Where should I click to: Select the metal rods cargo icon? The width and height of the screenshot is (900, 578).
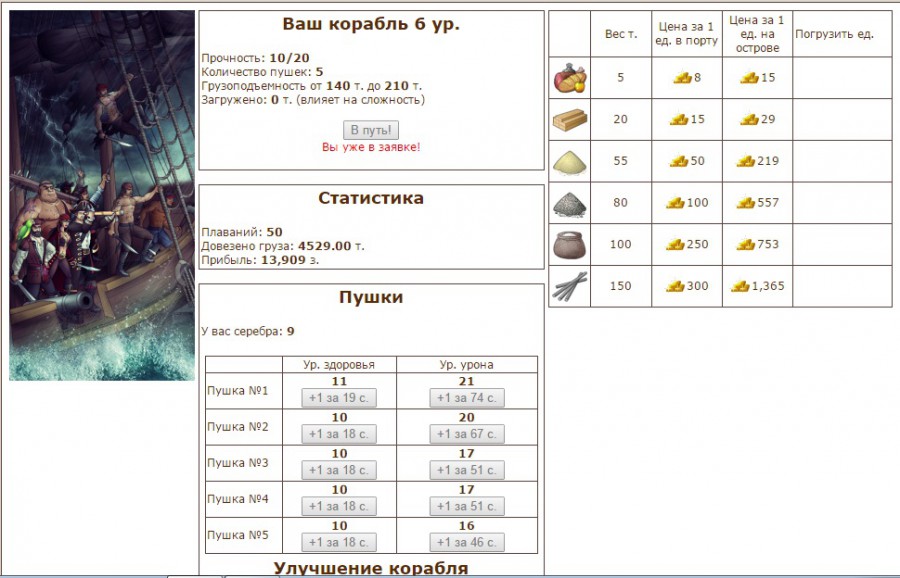tap(570, 287)
